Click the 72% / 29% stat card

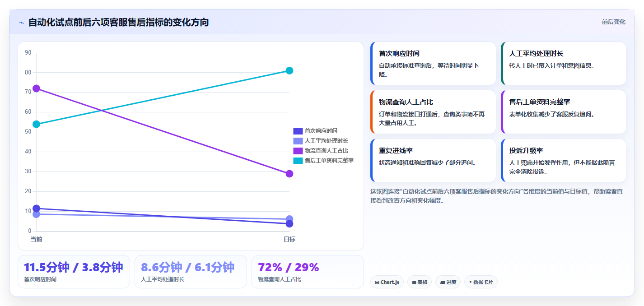[x=308, y=272]
